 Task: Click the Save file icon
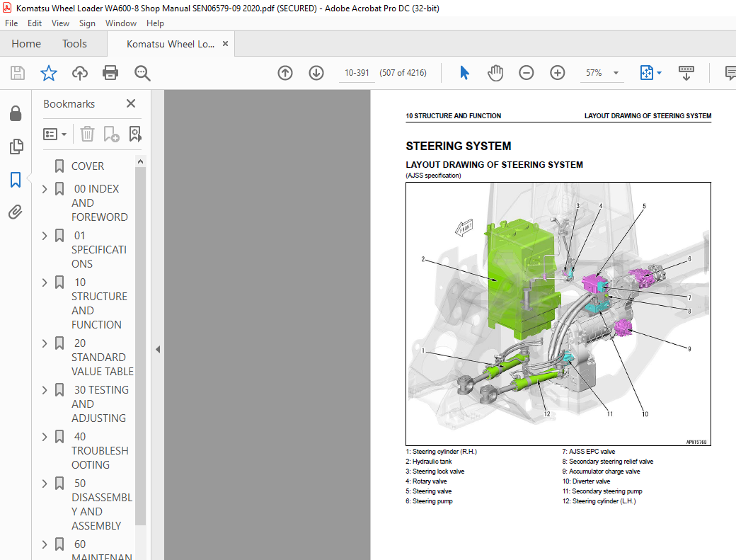(x=18, y=73)
